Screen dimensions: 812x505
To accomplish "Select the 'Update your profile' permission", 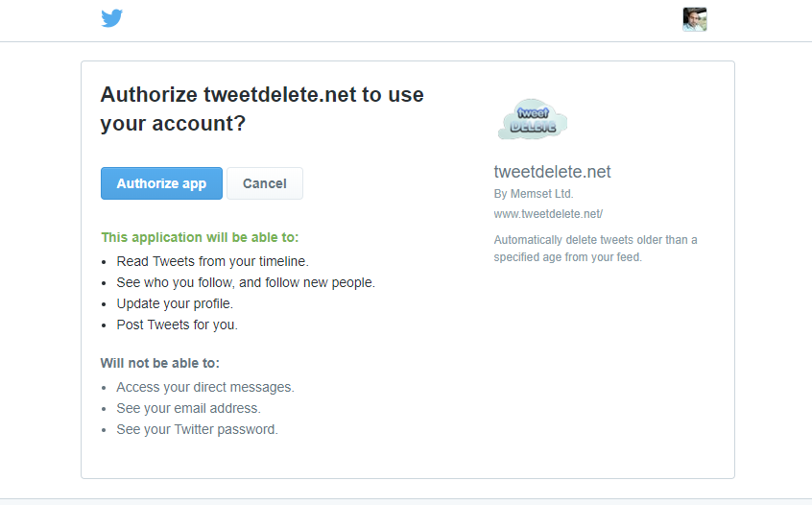I will coord(175,303).
